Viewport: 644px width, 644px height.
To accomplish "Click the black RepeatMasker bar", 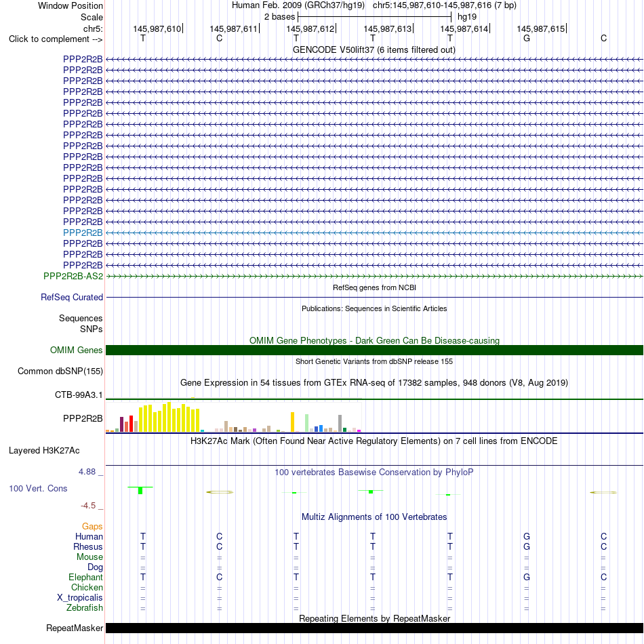I will tap(374, 628).
